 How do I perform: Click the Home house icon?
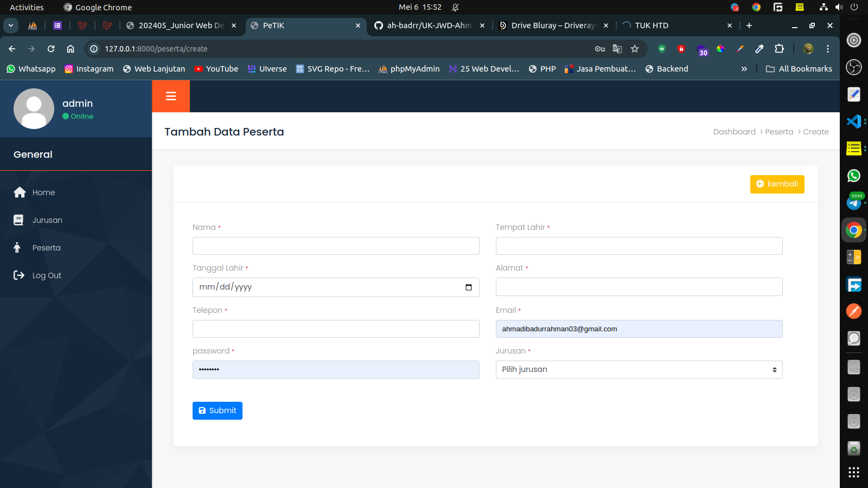pos(20,192)
